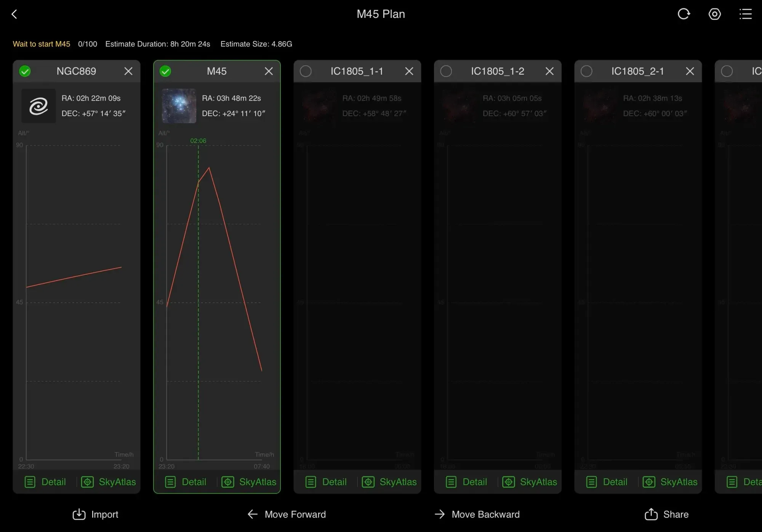Share the M45 Plan
The height and width of the screenshot is (532, 762).
tap(667, 514)
